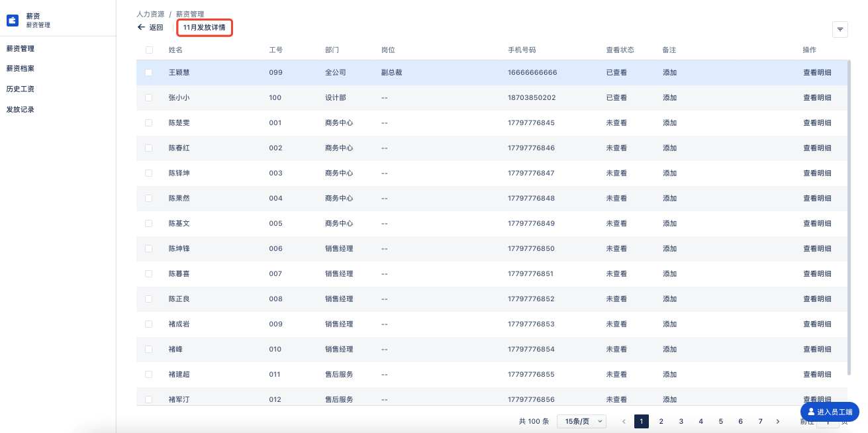Go to page 5 in pagination
Image resolution: width=868 pixels, height=433 pixels.
click(x=720, y=421)
